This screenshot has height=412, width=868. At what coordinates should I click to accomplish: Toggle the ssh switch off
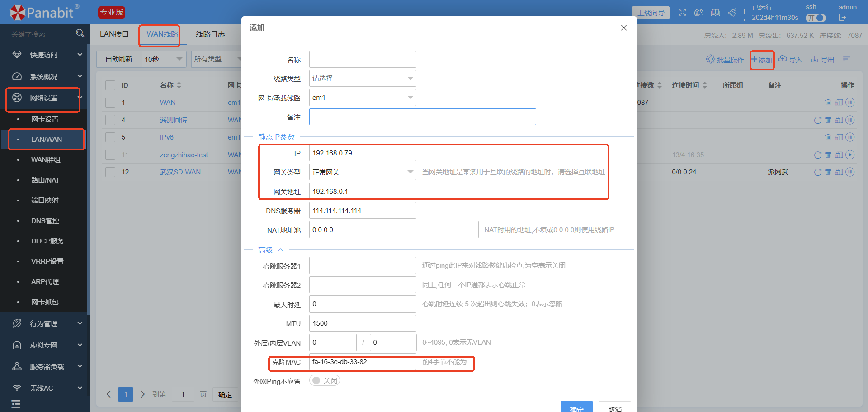pos(816,18)
